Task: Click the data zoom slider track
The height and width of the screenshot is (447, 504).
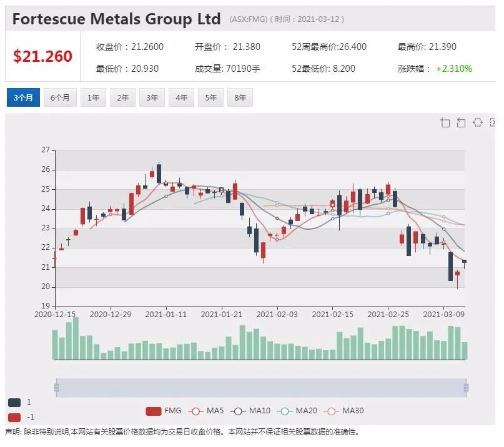Action: coord(261,388)
